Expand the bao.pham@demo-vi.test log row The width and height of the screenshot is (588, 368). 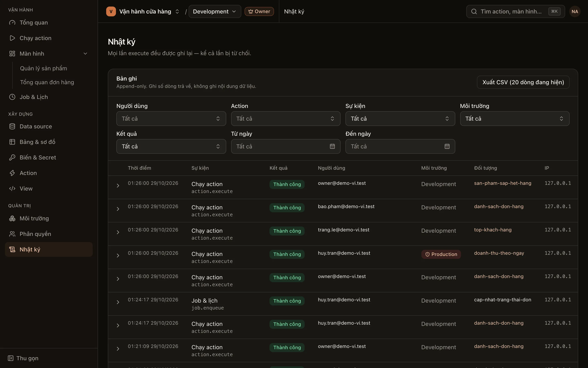point(118,209)
